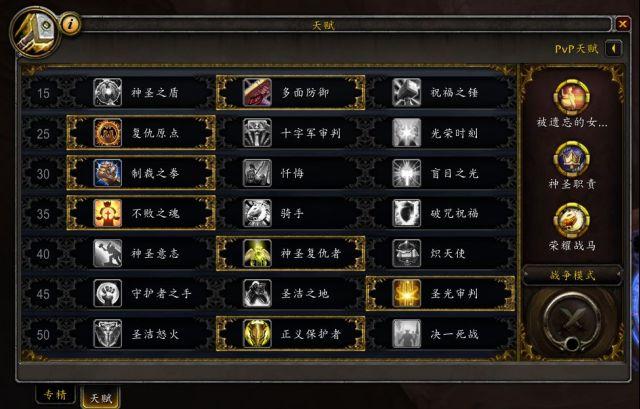Toggle the War Mode crossed-swords button

(571, 320)
